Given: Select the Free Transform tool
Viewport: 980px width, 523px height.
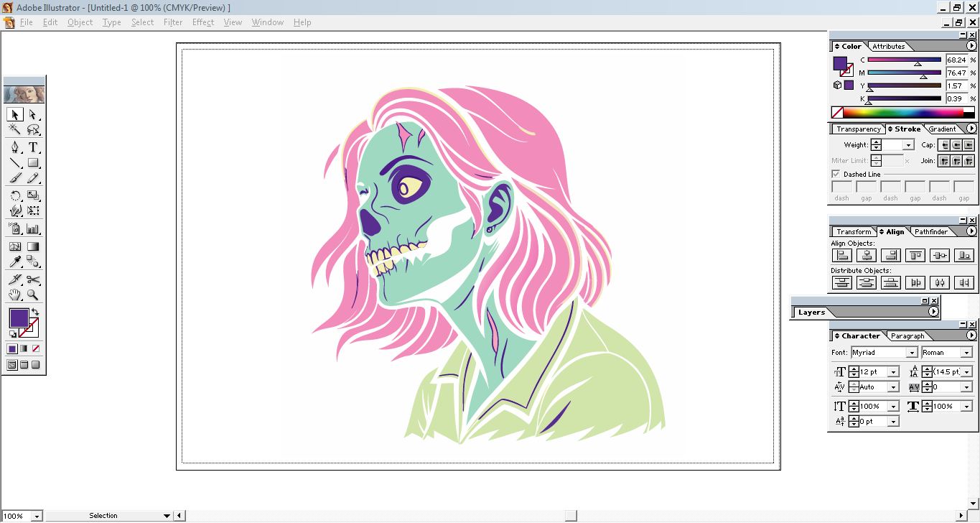Looking at the screenshot, I should click(33, 211).
